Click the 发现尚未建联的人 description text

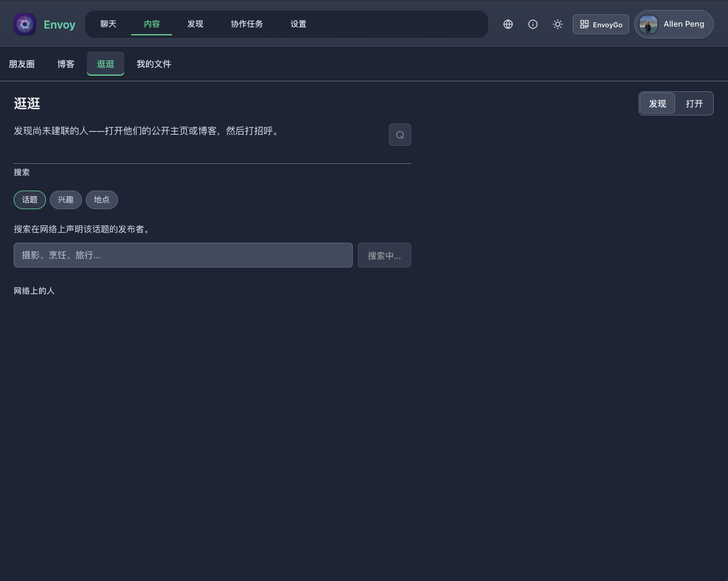[x=148, y=131]
